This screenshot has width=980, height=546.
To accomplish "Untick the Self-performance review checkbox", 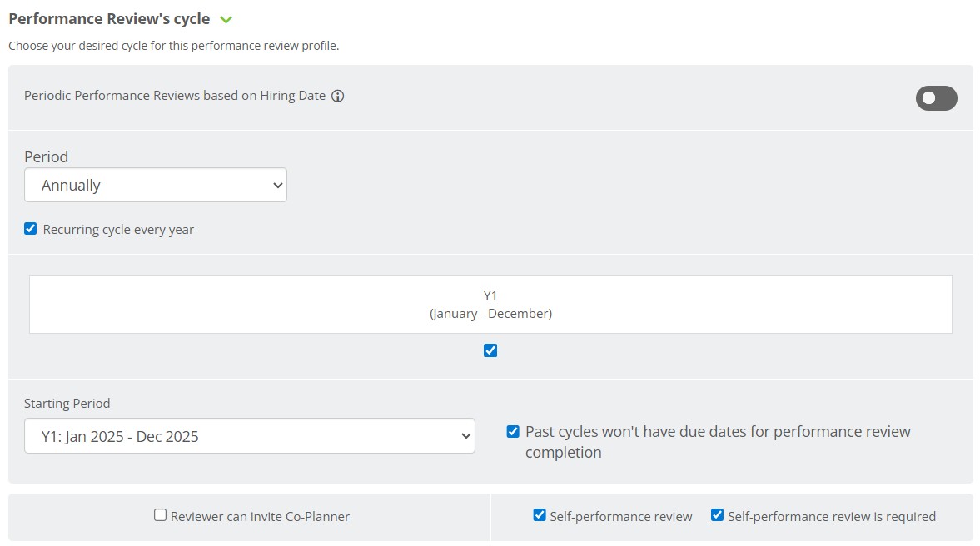I will (x=540, y=515).
